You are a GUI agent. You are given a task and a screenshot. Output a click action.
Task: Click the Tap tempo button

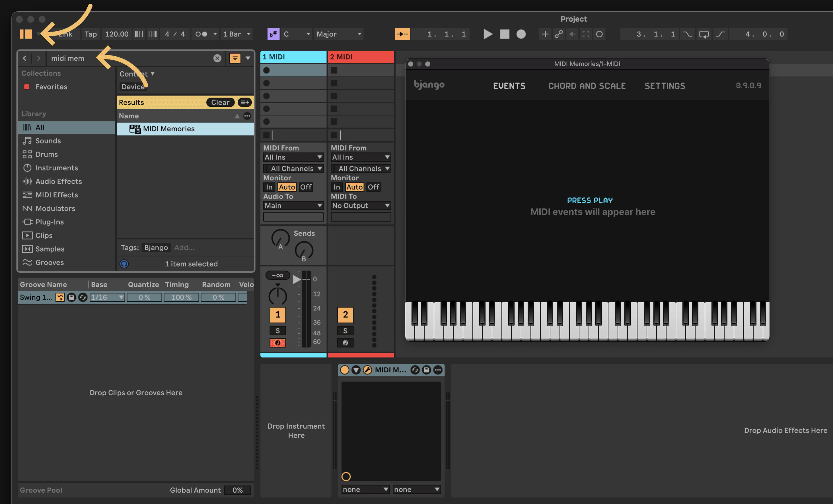point(91,34)
